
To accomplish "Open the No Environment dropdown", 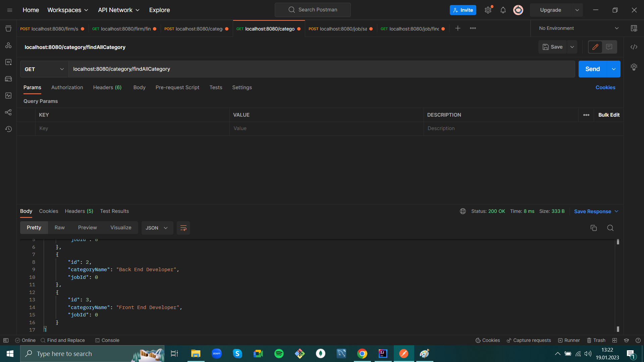I will coord(578,28).
